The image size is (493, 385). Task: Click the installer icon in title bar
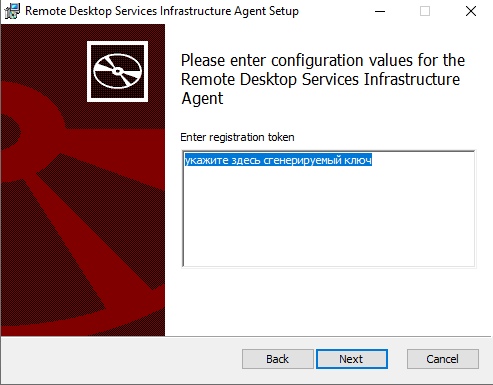12,11
